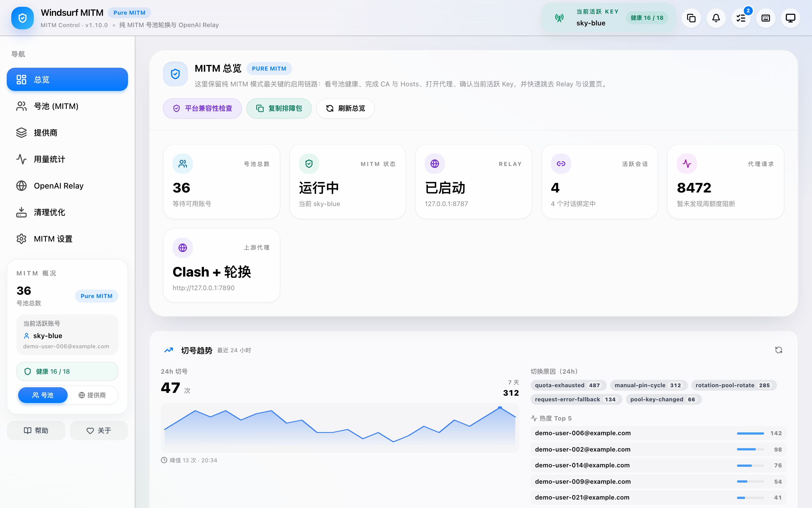Go to 号池 (MITM) page

click(x=67, y=106)
